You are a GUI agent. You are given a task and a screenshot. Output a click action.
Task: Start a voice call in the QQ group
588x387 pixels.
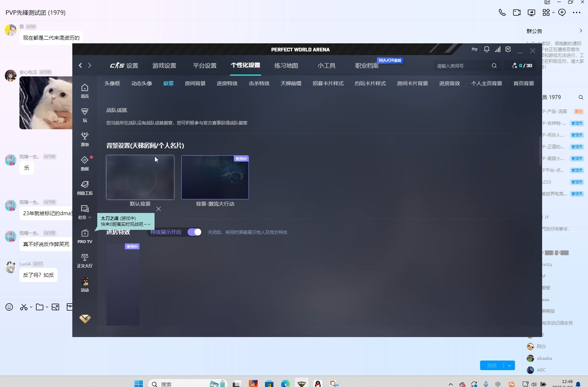(x=502, y=12)
